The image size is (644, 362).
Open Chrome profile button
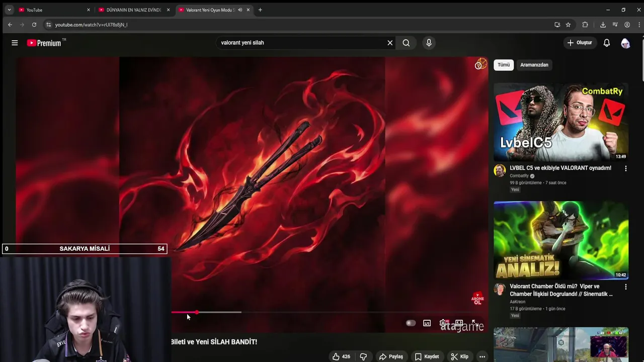627,25
